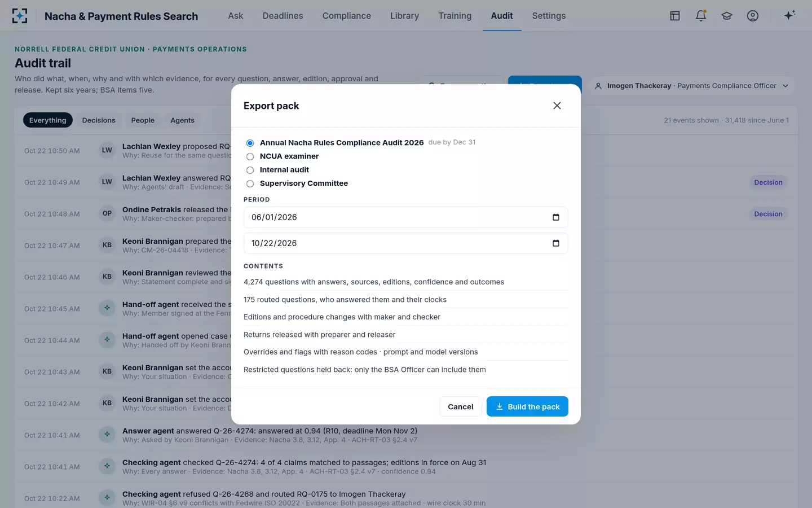Open the Library tab
This screenshot has width=812, height=508.
point(405,16)
